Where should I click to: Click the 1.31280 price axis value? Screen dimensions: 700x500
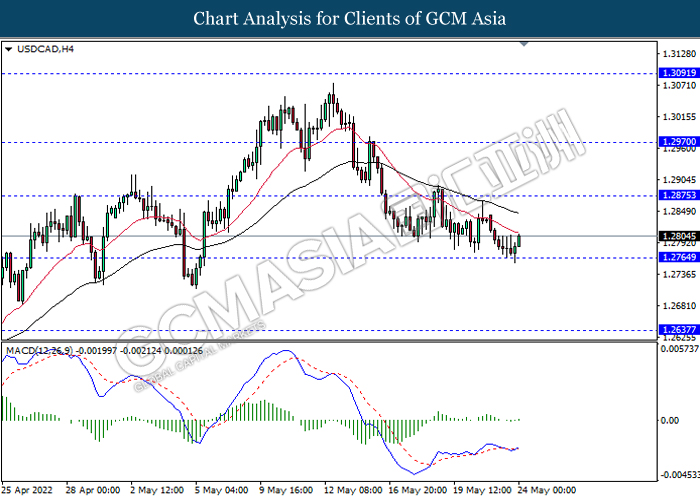(679, 54)
